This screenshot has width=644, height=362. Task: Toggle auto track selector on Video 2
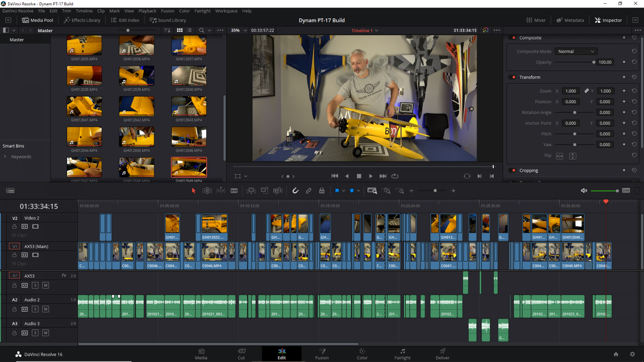(x=25, y=227)
